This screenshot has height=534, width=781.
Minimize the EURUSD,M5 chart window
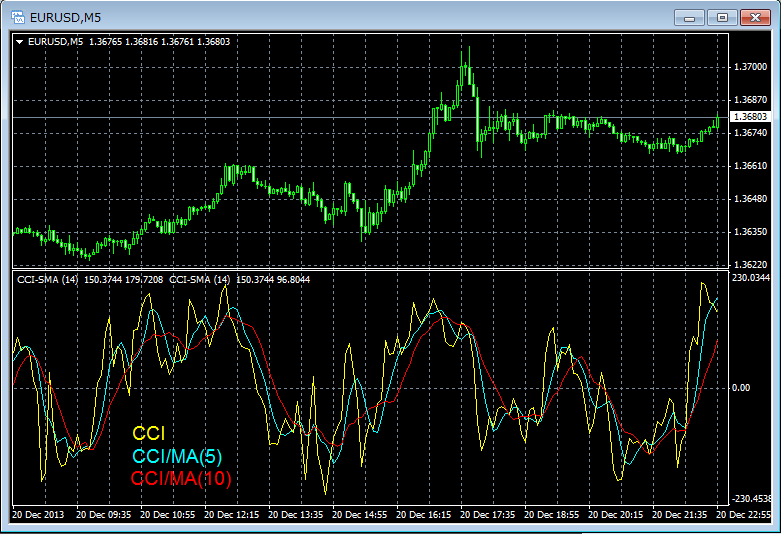point(689,17)
